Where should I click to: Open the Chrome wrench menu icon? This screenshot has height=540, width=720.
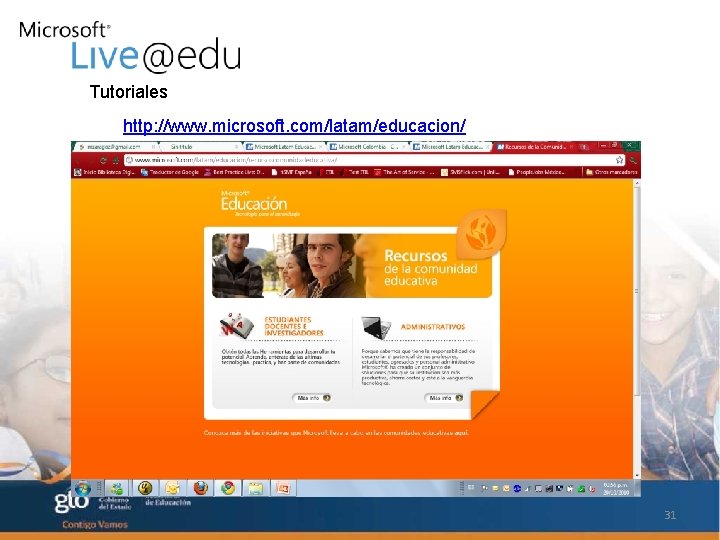tap(633, 160)
